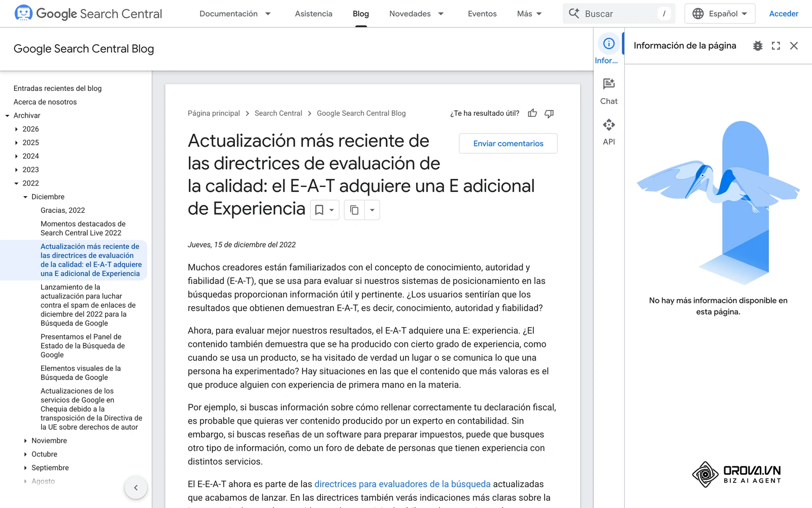Collapse the Archivar tree section
The image size is (812, 508).
pyautogui.click(x=7, y=116)
